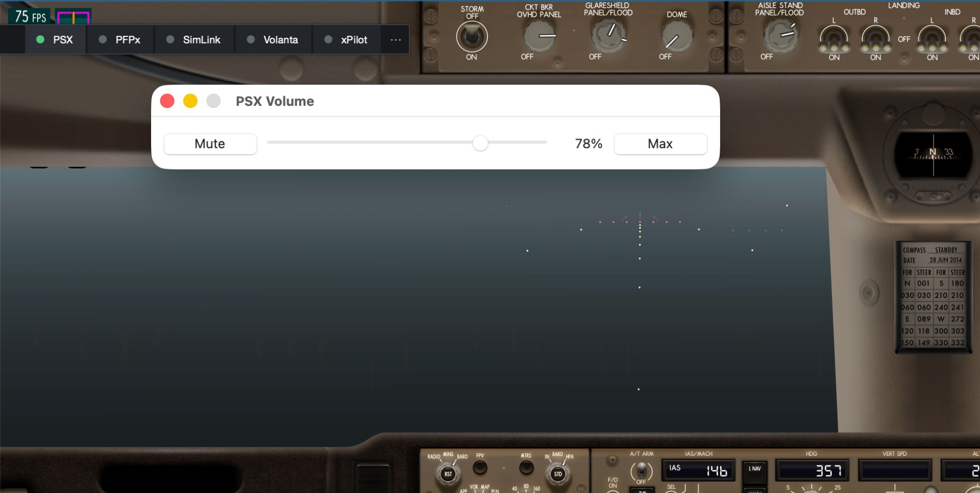
Task: Toggle the OUTBD L landing light switch
Action: pyautogui.click(x=834, y=39)
